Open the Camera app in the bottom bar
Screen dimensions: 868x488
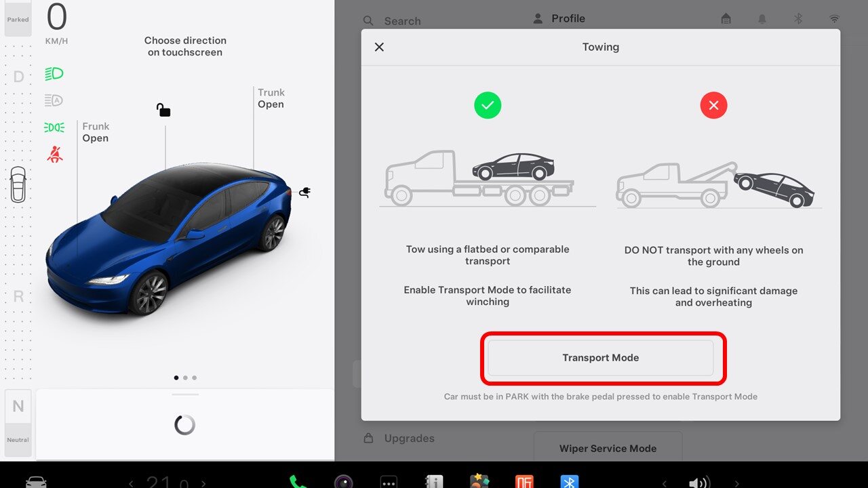tap(343, 482)
